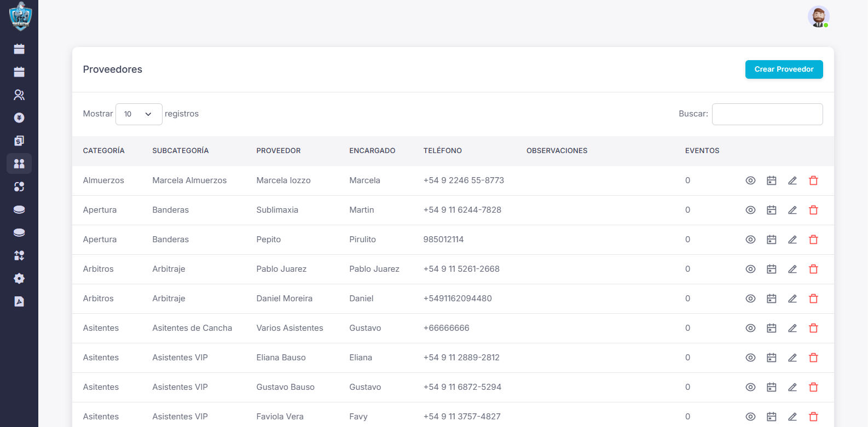View Pepito provider details with eye icon
This screenshot has height=427, width=868.
[750, 239]
